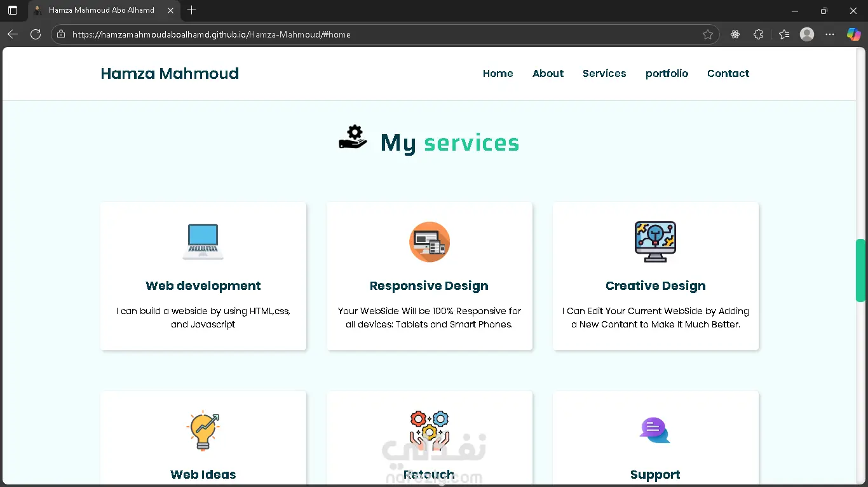Click the chat bubble icon above Support
Viewport: 868px width, 487px height.
point(655,430)
